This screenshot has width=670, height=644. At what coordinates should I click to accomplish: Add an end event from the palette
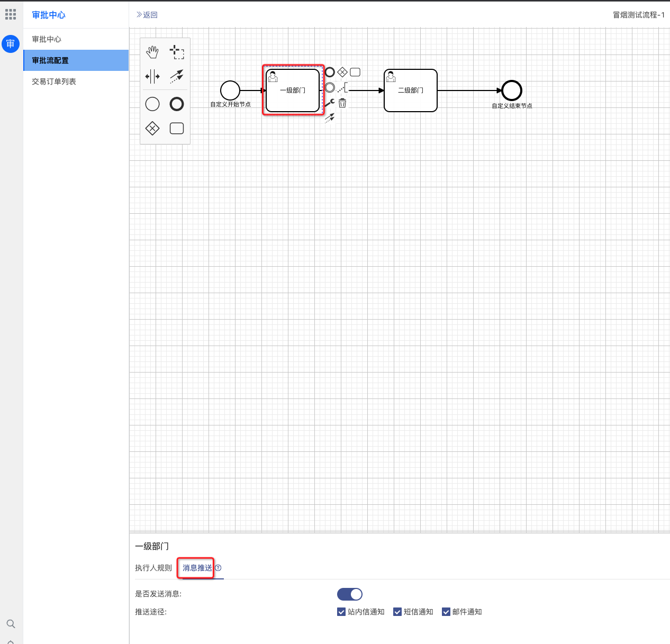point(177,104)
